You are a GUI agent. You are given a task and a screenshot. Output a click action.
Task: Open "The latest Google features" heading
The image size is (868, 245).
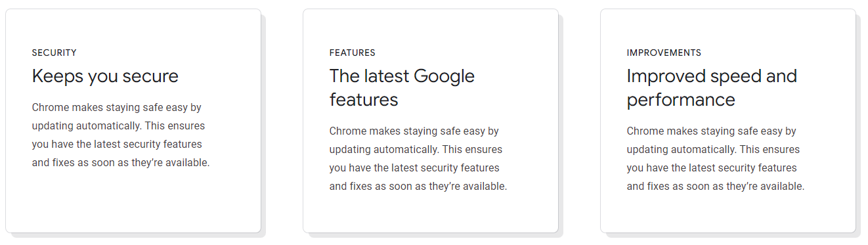pos(402,87)
